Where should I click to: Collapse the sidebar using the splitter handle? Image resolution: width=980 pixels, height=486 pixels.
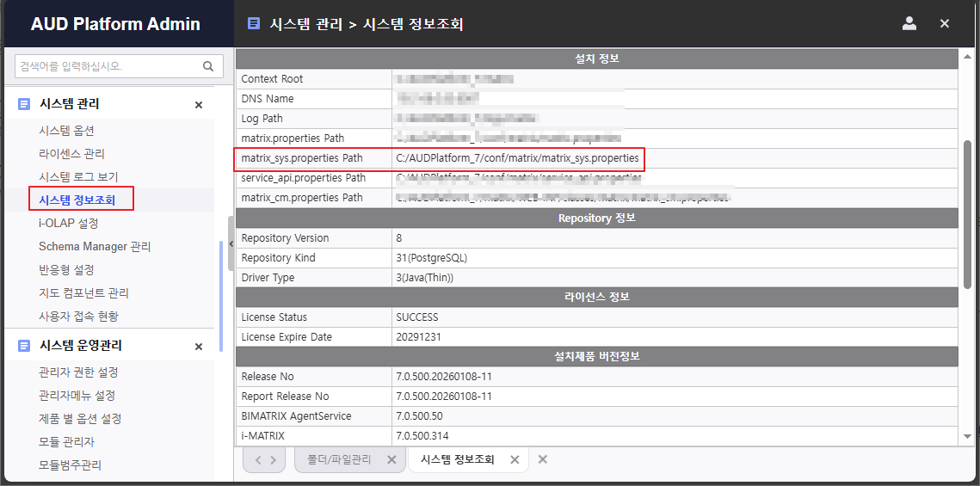click(x=231, y=244)
